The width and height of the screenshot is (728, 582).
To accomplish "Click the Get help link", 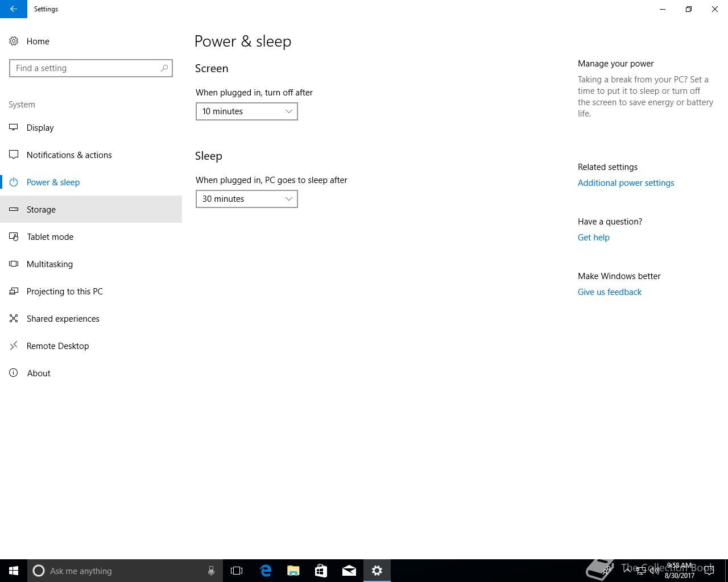I will click(x=593, y=238).
